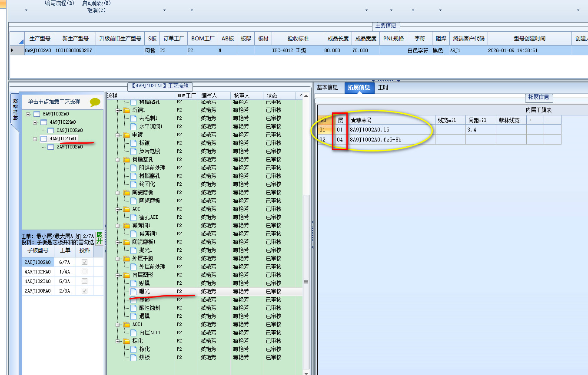Screen dimensions: 588x375
Task: Click 编写流程(R) in the top toolbar
Action: [x=59, y=3]
